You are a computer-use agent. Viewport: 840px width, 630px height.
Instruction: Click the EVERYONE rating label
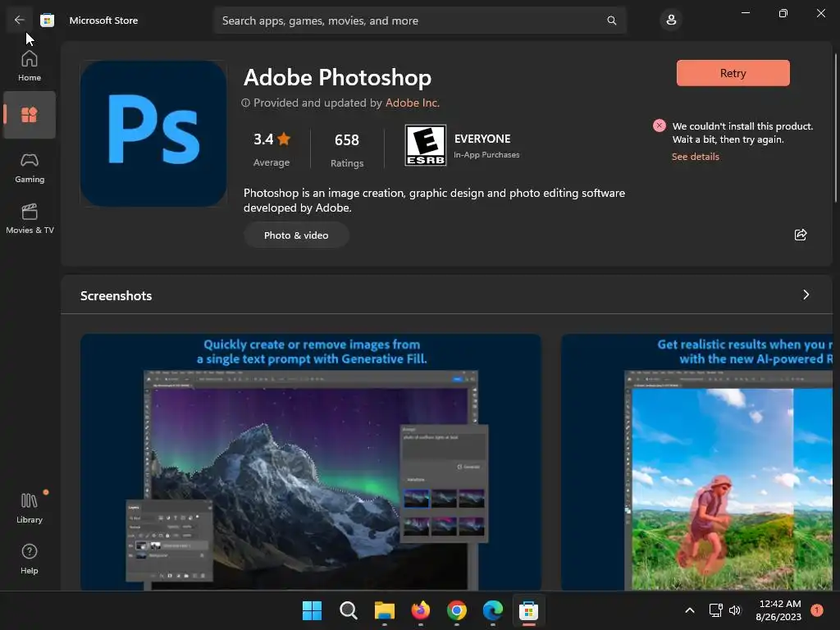click(482, 139)
